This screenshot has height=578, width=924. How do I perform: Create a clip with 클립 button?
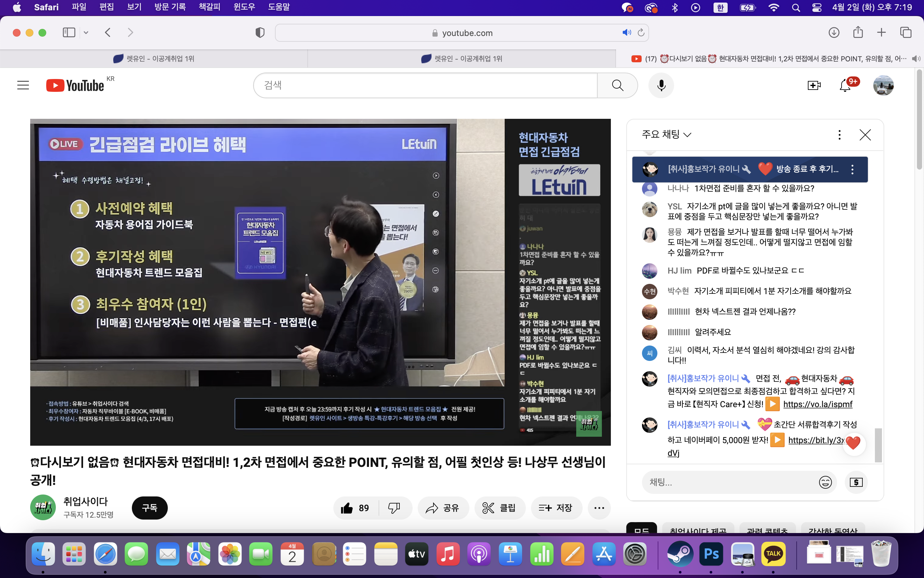pos(500,508)
